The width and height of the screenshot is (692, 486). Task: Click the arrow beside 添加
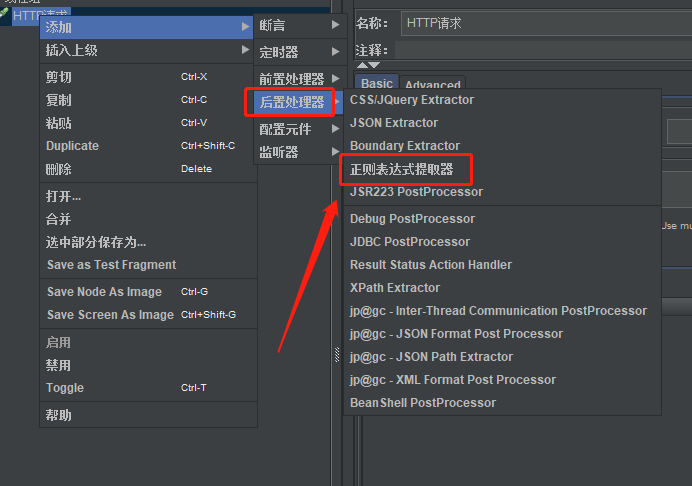pyautogui.click(x=245, y=27)
